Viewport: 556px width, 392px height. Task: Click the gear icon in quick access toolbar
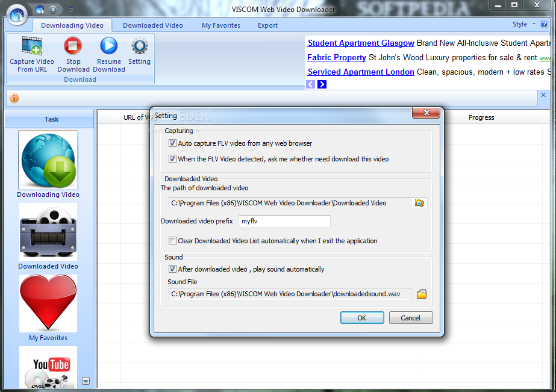(53, 10)
